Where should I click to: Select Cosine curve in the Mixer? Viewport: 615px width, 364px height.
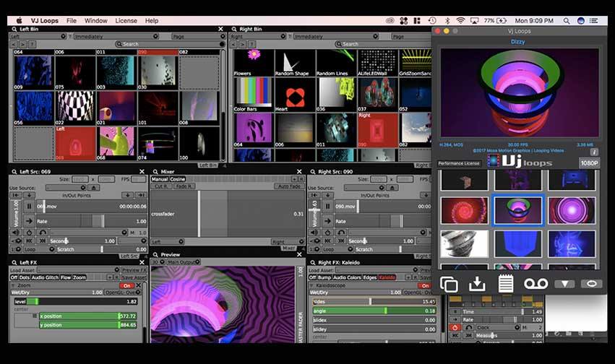coord(178,179)
